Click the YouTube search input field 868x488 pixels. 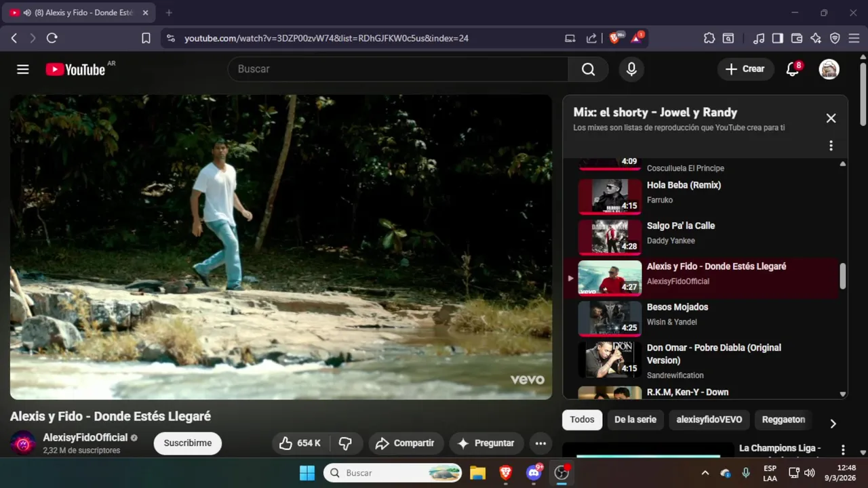(x=398, y=69)
